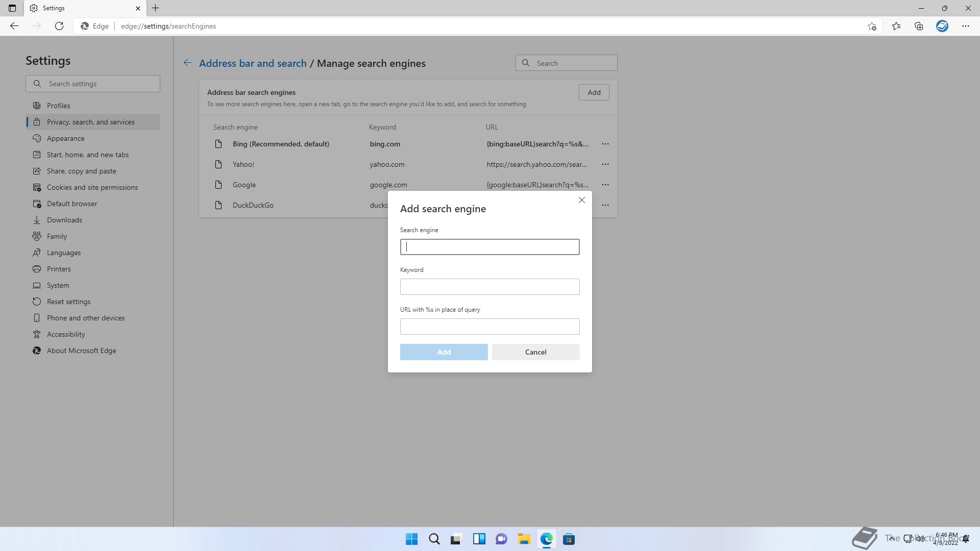Screen dimensions: 980x551
Task: Open Downloads settings
Action: point(93,220)
